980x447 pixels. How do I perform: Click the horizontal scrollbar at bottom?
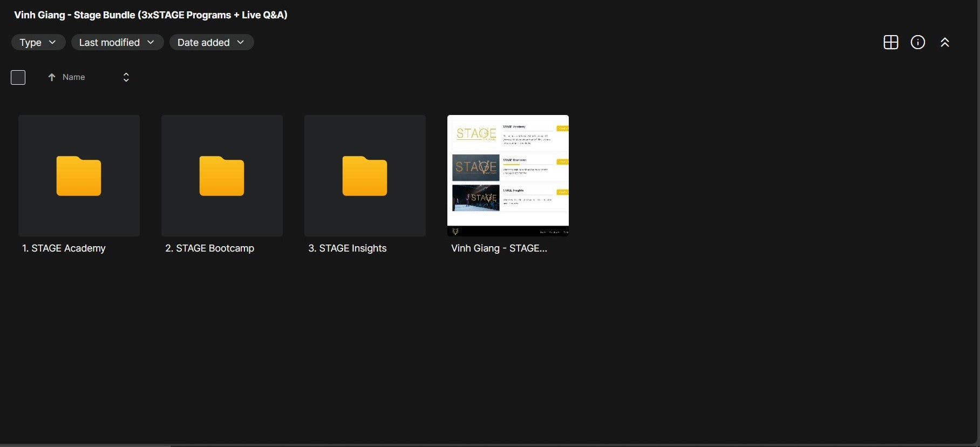(x=85, y=445)
